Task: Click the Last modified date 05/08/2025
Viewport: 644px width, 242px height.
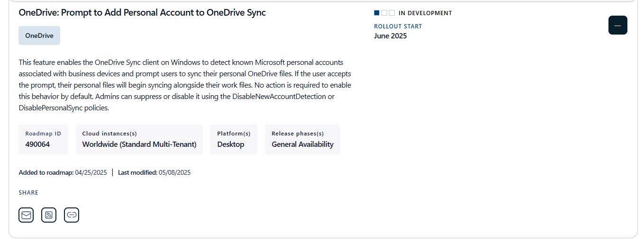Action: click(x=174, y=172)
